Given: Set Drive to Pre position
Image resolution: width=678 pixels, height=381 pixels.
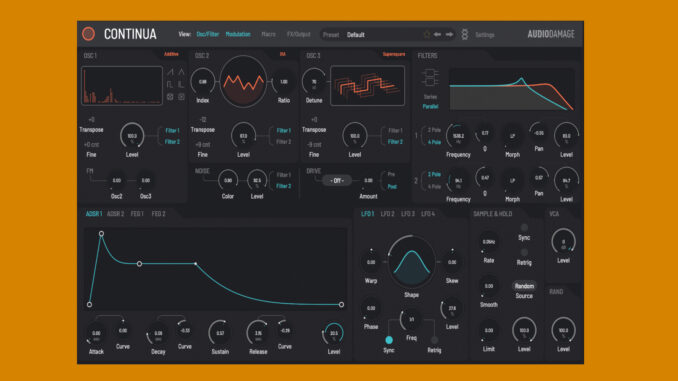Looking at the screenshot, I should click(391, 174).
